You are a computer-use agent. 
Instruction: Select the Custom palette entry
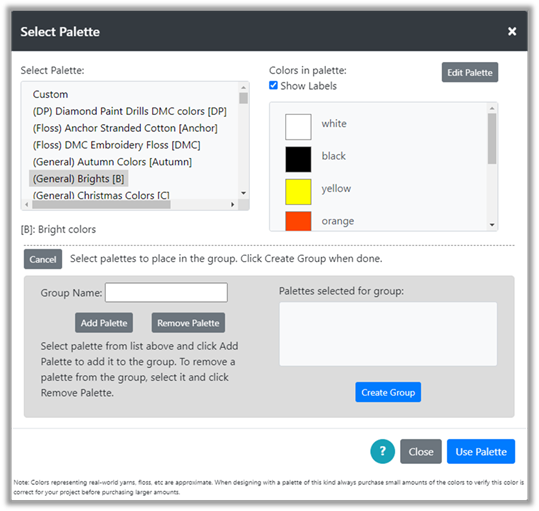[50, 94]
